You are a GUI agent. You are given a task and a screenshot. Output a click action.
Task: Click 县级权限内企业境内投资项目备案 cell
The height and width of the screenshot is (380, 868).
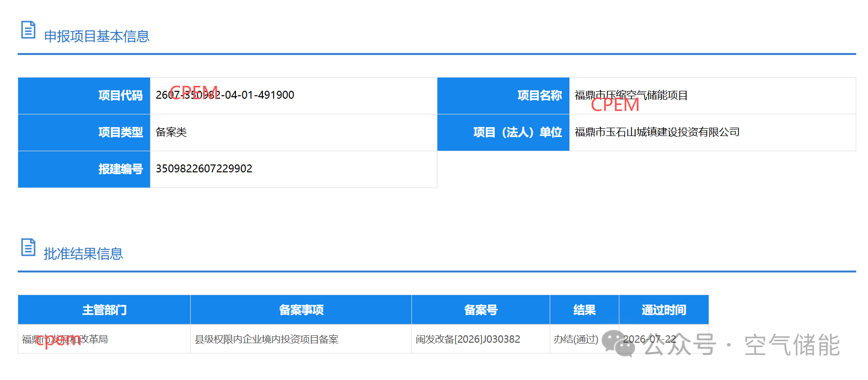267,339
